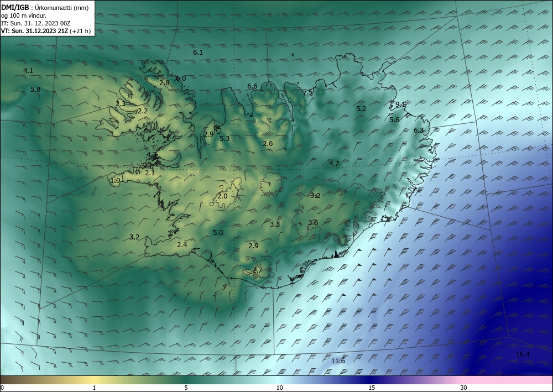The image size is (553, 392).
Task: Click the 5.2 value in northeast Iceland
Action: 361,109
